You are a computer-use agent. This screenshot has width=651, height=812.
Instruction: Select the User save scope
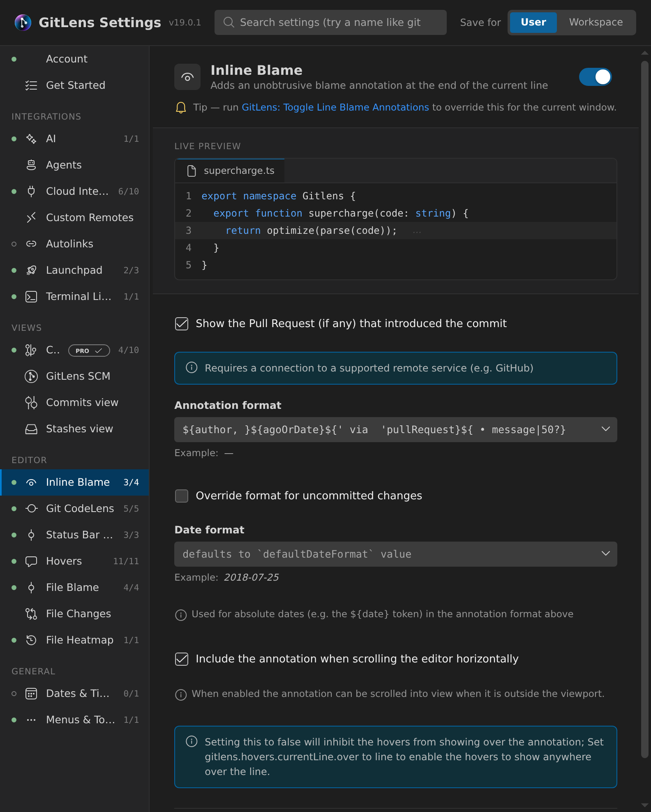(533, 22)
